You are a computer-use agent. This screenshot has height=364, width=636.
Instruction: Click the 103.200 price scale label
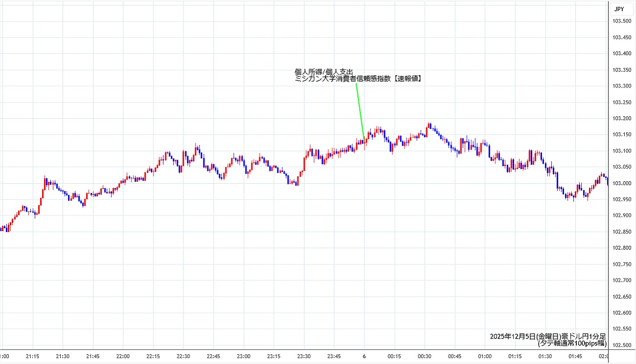[x=621, y=118]
